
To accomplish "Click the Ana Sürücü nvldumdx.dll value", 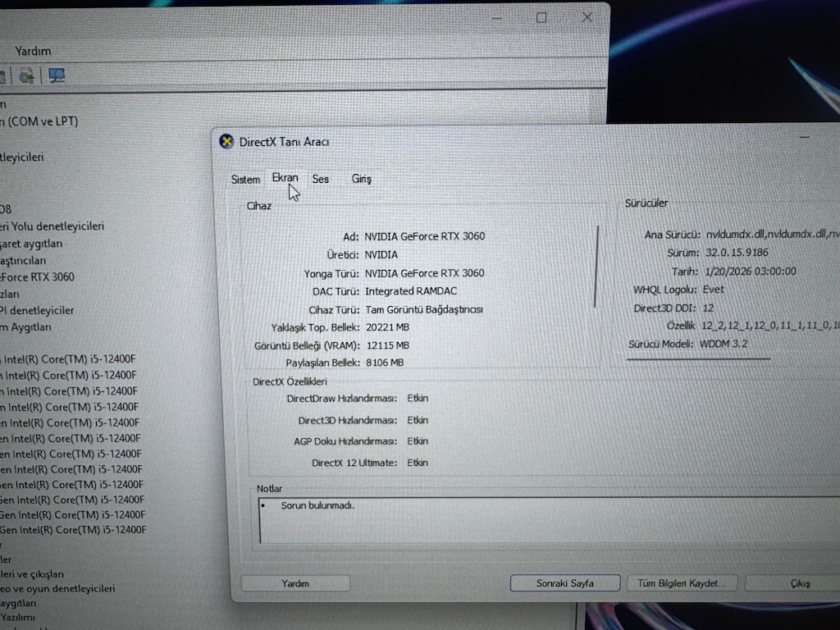I will point(773,234).
